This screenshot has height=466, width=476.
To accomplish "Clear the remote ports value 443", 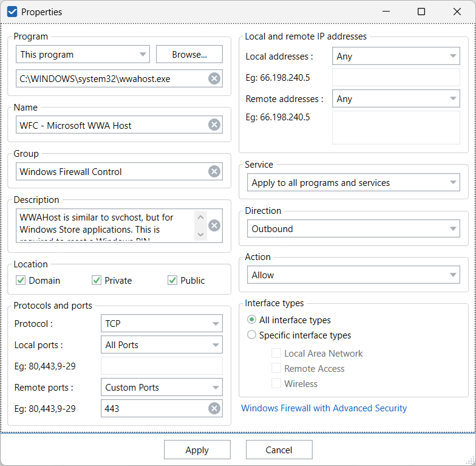I will [x=214, y=408].
